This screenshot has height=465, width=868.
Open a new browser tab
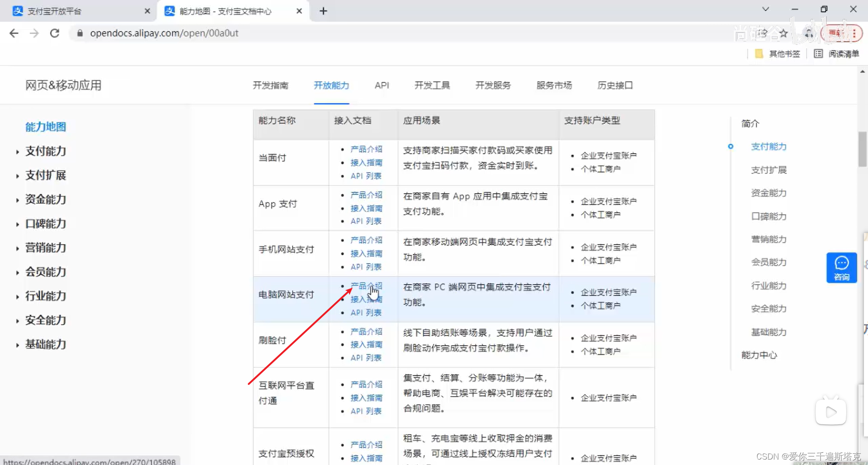[323, 11]
